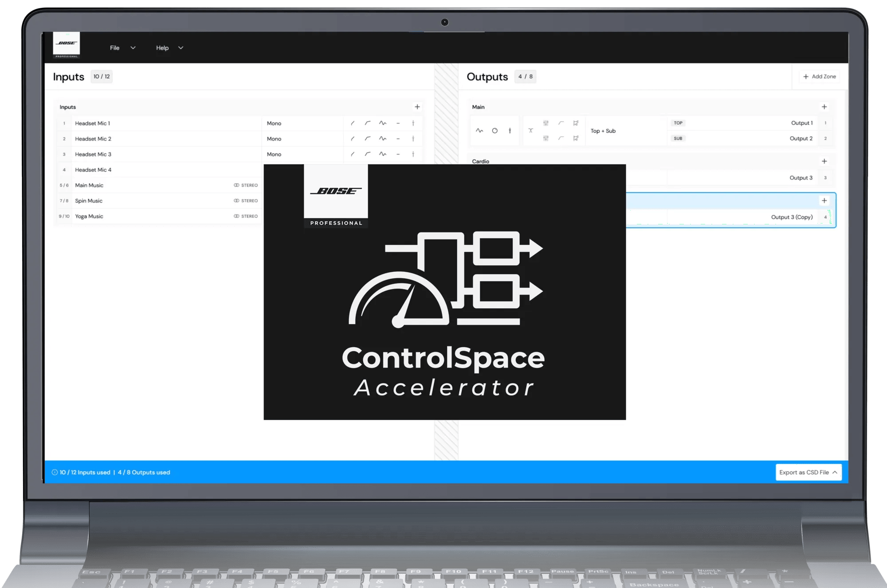The width and height of the screenshot is (887, 588).
Task: Select the Headset Mic 4 input name
Action: [x=93, y=170]
